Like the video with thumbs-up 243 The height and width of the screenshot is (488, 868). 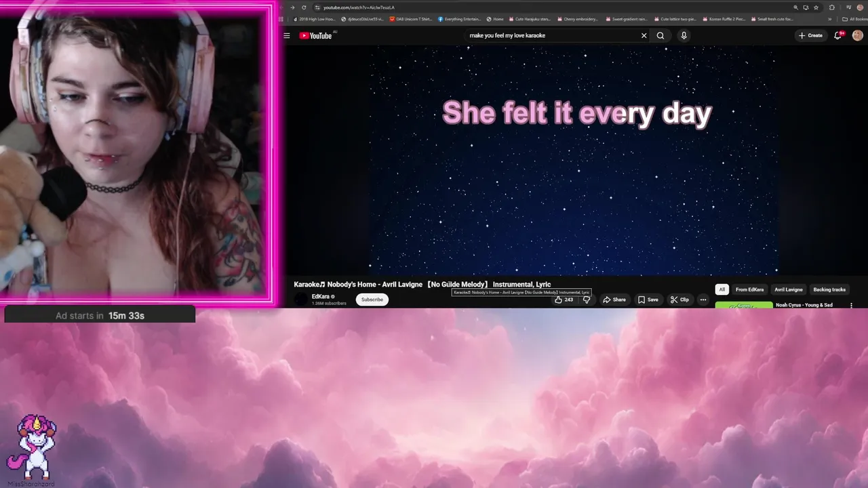pos(564,300)
